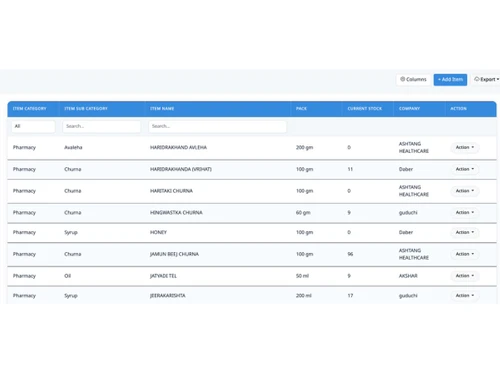Click the Oil sub category cell

[x=68, y=276]
